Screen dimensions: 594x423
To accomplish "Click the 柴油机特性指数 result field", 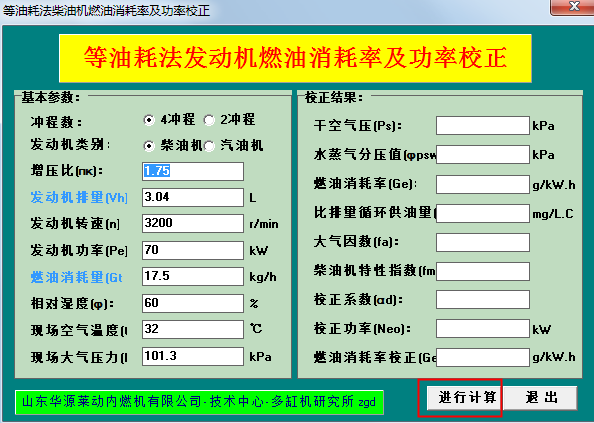I will point(483,272).
